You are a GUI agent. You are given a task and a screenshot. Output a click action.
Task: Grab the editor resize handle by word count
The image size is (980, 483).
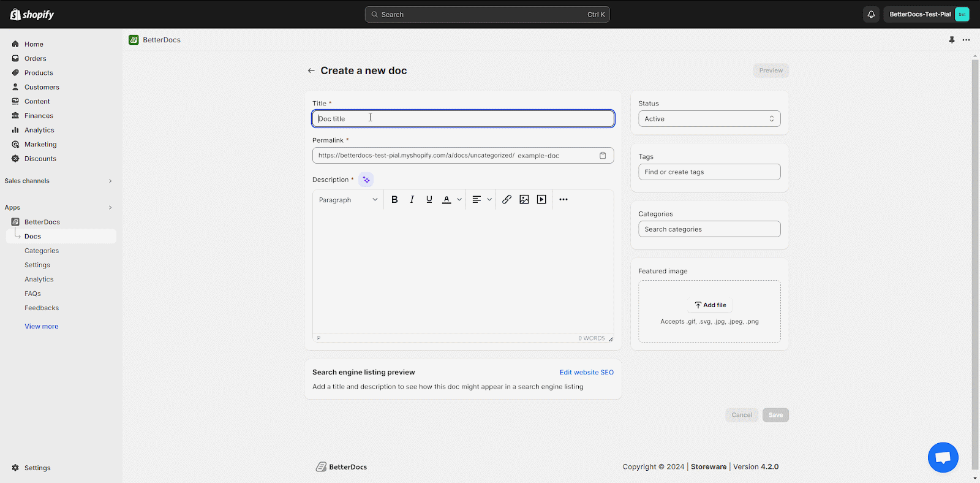611,339
